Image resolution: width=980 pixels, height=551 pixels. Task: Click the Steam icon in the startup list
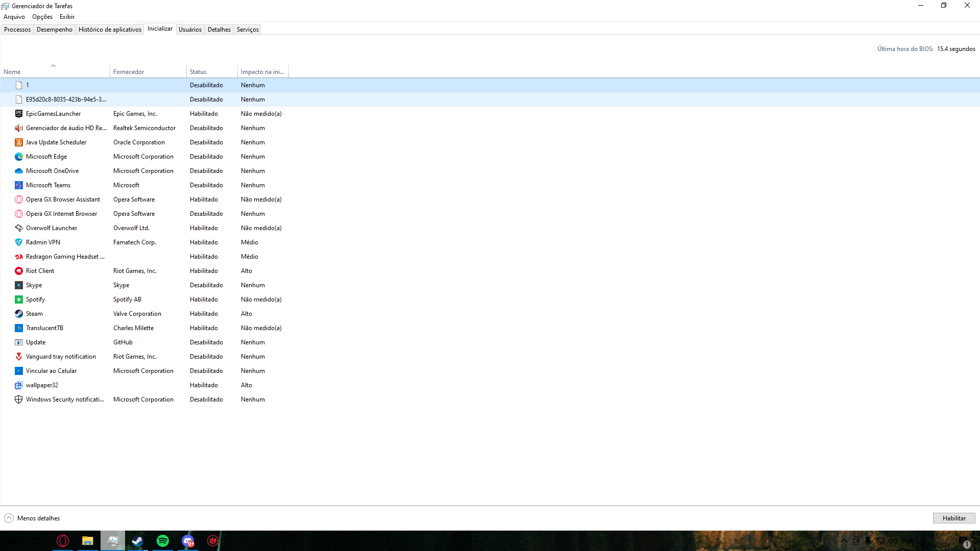[x=19, y=314]
